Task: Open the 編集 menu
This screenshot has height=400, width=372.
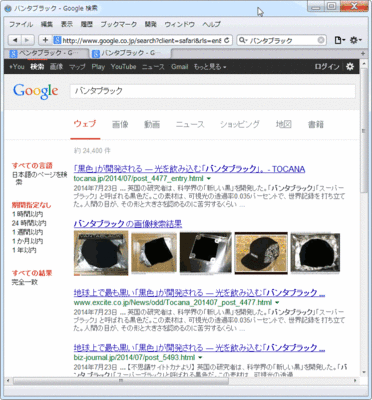Action: [47, 24]
